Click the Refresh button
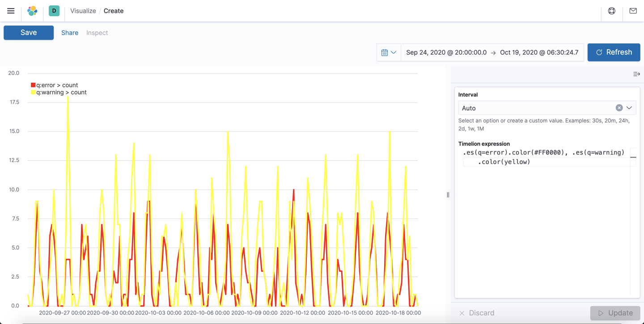Image resolution: width=644 pixels, height=324 pixels. (614, 52)
